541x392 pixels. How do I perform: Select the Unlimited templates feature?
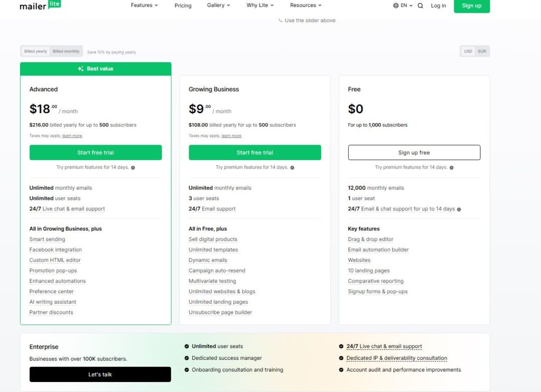(x=213, y=249)
